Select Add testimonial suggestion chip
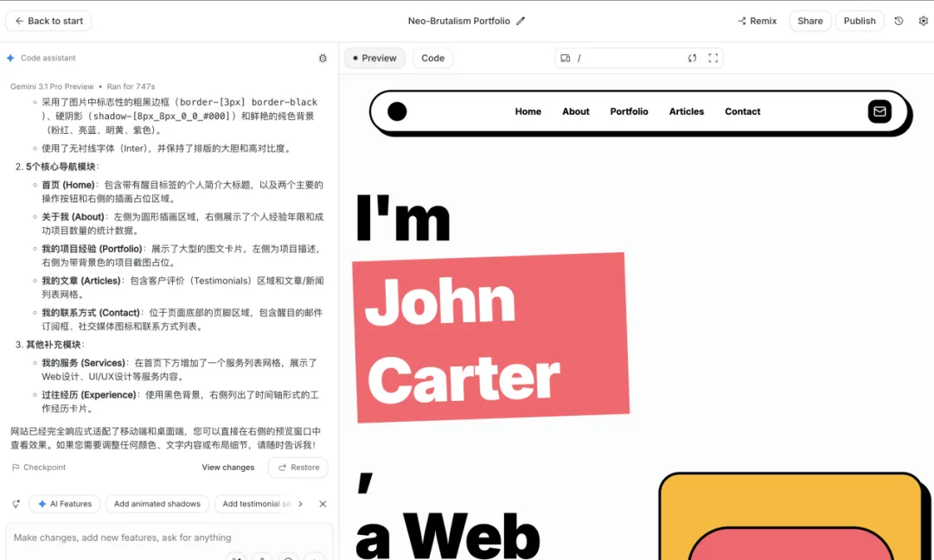Screen dimensions: 934x560 (x=254, y=504)
